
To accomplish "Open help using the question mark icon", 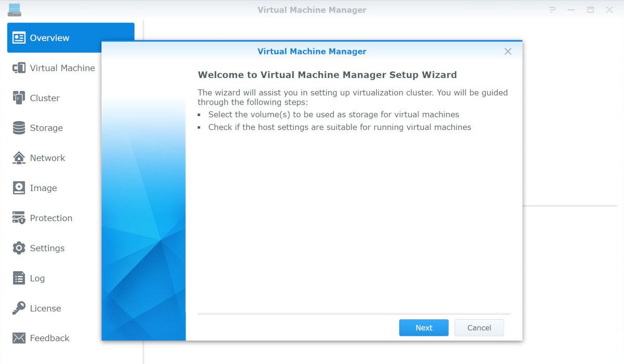I will click(552, 10).
